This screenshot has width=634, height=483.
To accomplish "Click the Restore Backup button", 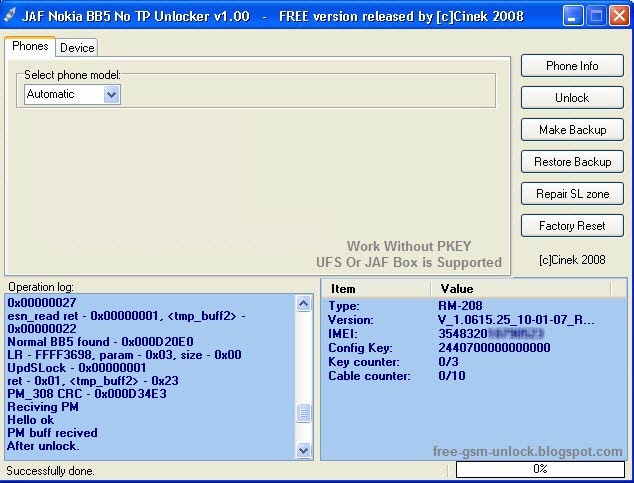I will point(572,162).
